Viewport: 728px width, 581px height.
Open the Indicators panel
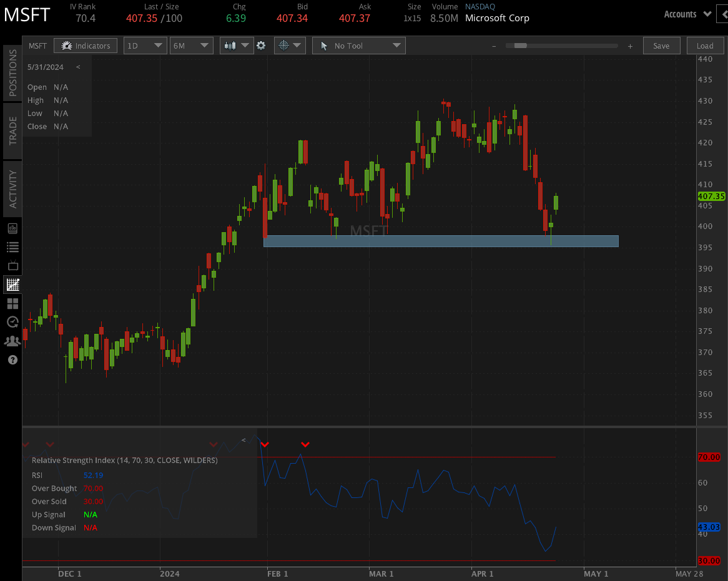[86, 45]
